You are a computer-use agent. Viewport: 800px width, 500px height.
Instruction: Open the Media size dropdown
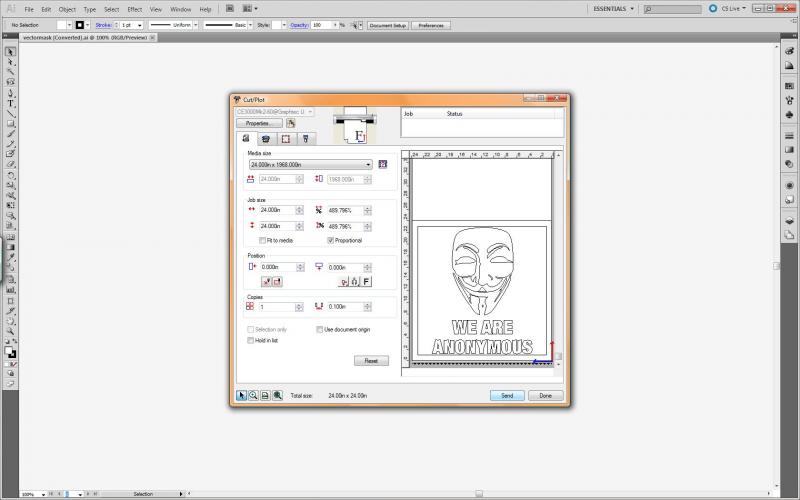(311, 165)
